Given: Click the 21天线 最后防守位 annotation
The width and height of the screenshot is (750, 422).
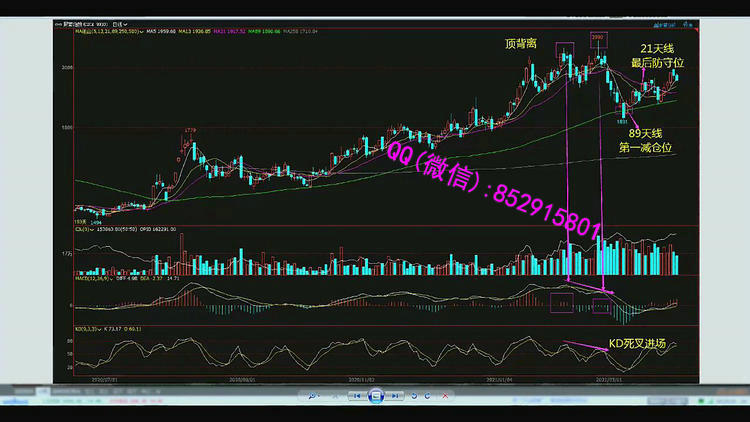Looking at the screenshot, I should click(660, 55).
